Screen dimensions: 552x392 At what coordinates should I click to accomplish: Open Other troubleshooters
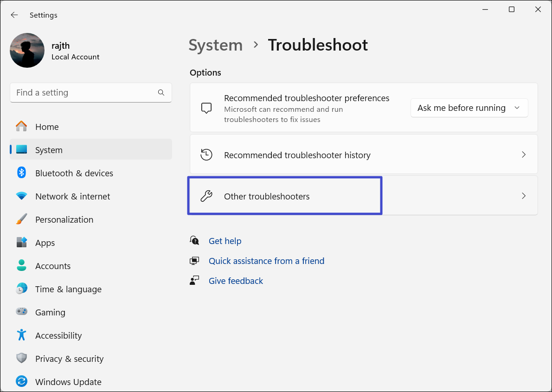point(267,196)
